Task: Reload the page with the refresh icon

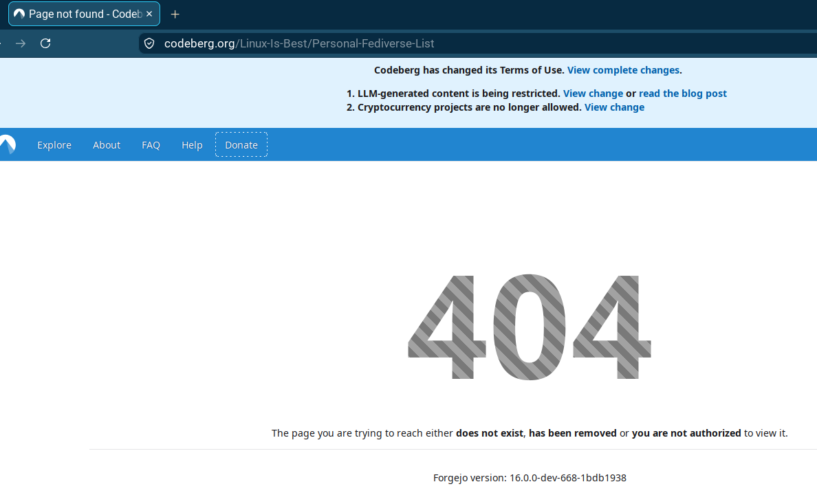Action: click(45, 43)
